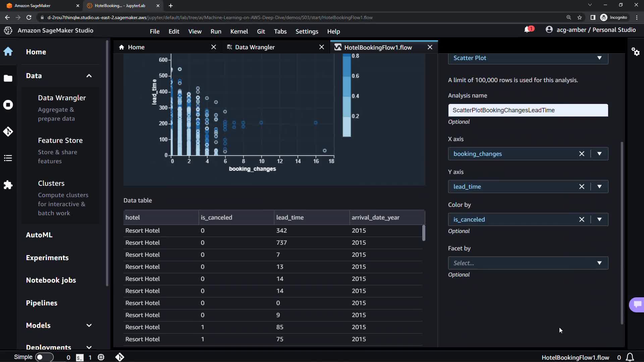Image resolution: width=644 pixels, height=362 pixels.
Task: Open Feature Store from sidebar
Action: click(x=60, y=140)
